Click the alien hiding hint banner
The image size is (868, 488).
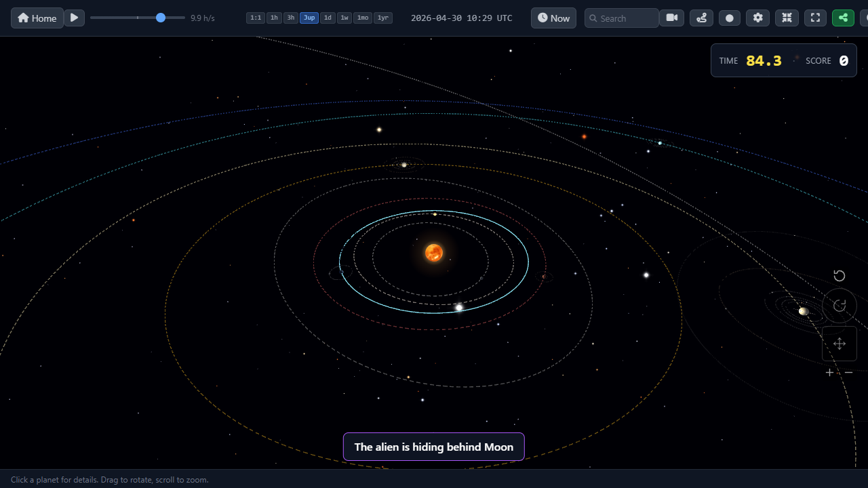pos(434,447)
